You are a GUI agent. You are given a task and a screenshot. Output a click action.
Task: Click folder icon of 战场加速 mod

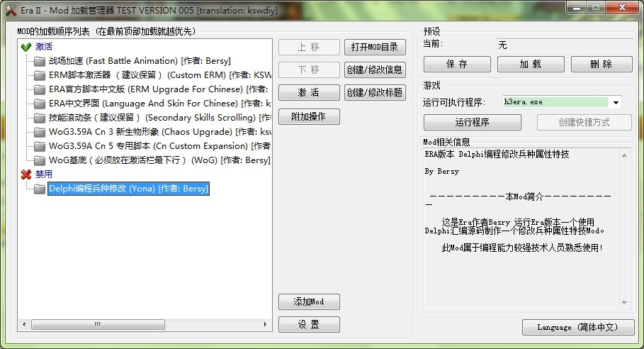pyautogui.click(x=39, y=61)
